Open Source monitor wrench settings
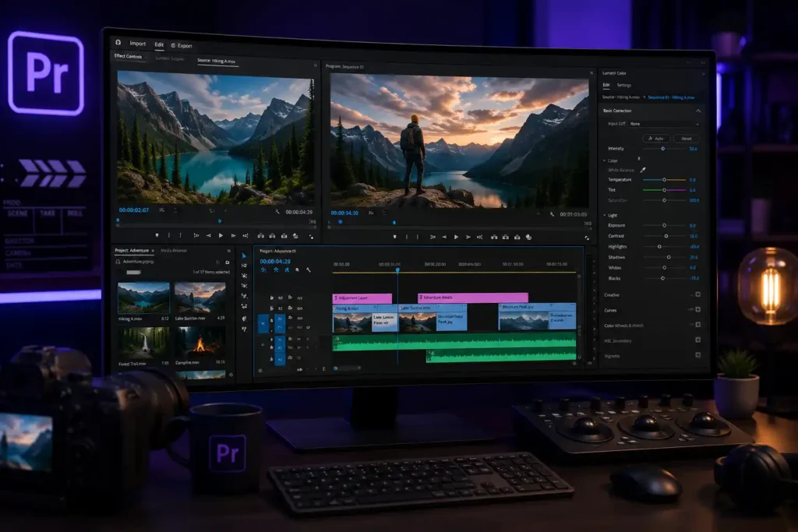 (277, 212)
